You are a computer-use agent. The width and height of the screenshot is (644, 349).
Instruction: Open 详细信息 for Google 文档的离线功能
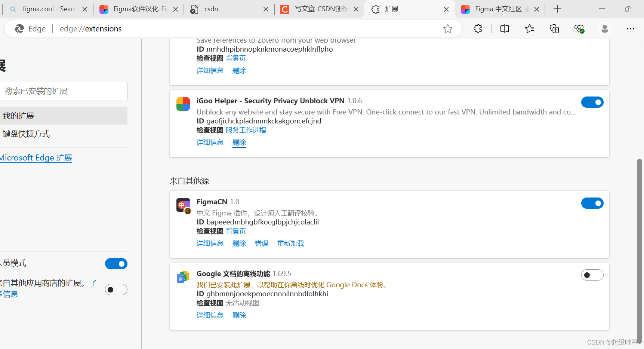pyautogui.click(x=210, y=315)
